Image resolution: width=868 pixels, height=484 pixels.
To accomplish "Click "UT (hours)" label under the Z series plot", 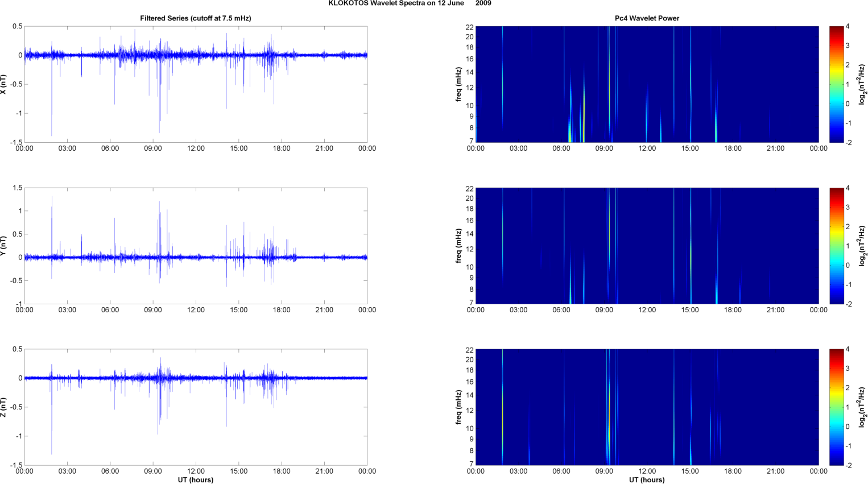I will [196, 480].
